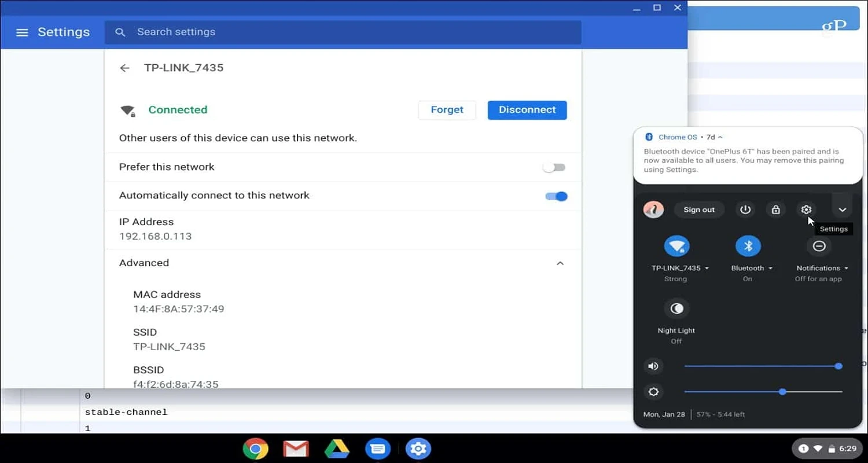Click the Bluetooth icon in Chrome OS notification
Image resolution: width=868 pixels, height=463 pixels.
(649, 137)
